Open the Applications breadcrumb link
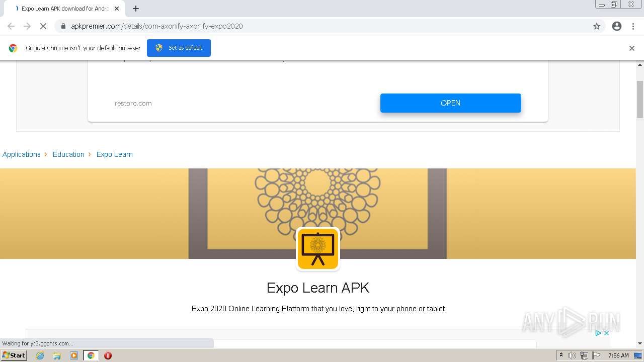Image resolution: width=644 pixels, height=362 pixels. (22, 154)
